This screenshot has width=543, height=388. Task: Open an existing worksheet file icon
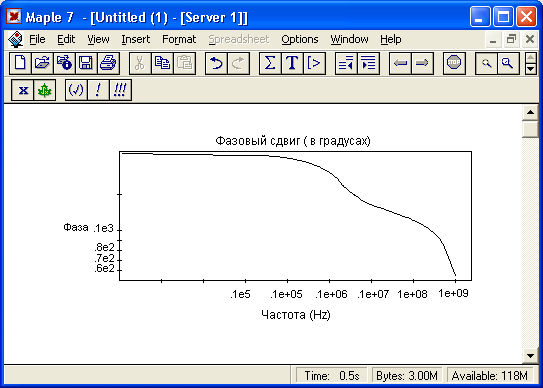pos(42,63)
